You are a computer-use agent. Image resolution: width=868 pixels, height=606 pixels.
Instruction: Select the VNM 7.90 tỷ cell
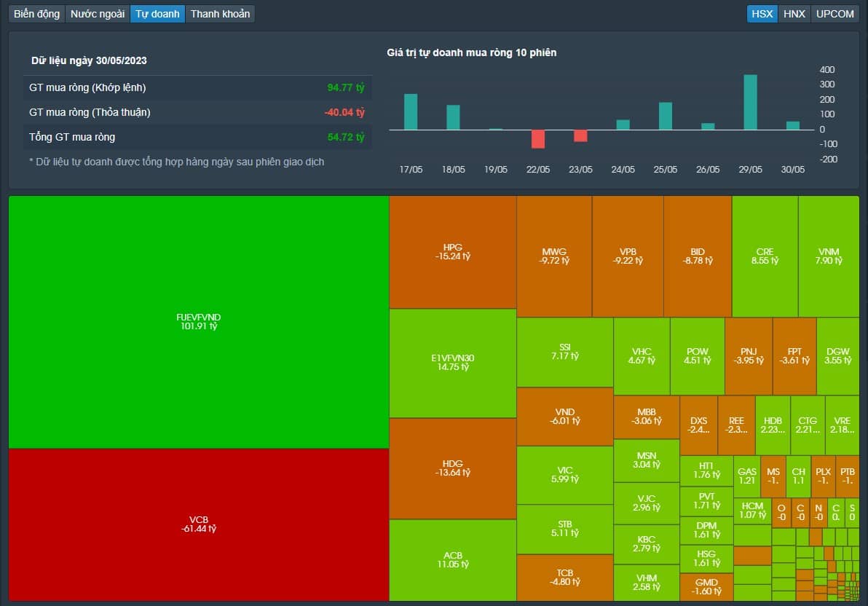[829, 256]
